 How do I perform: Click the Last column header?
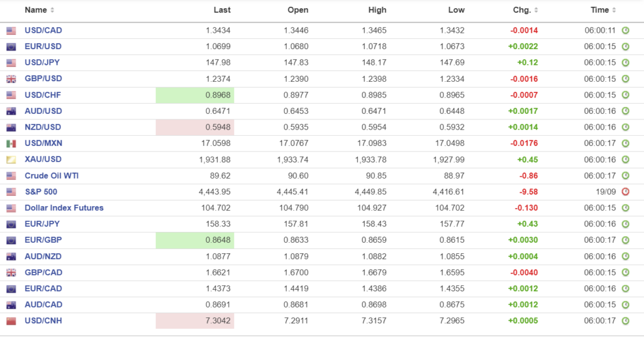[221, 10]
